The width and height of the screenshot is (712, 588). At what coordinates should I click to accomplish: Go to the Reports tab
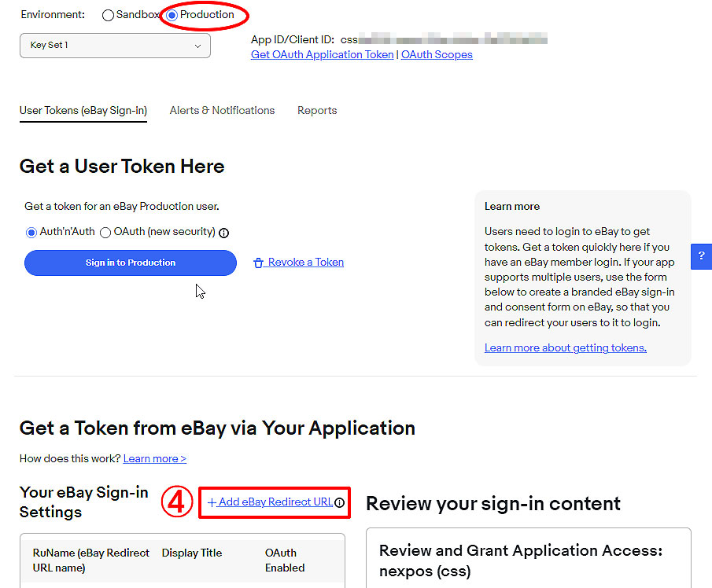[x=317, y=111]
